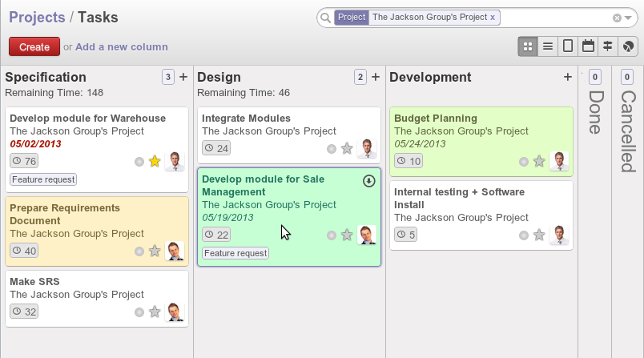644x358 pixels.
Task: Expand the folded Cancelled column
Action: [627, 120]
